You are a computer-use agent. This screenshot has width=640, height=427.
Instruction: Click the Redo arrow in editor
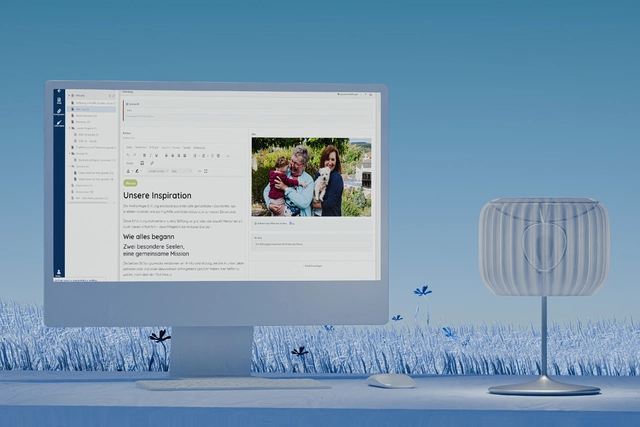tap(134, 155)
